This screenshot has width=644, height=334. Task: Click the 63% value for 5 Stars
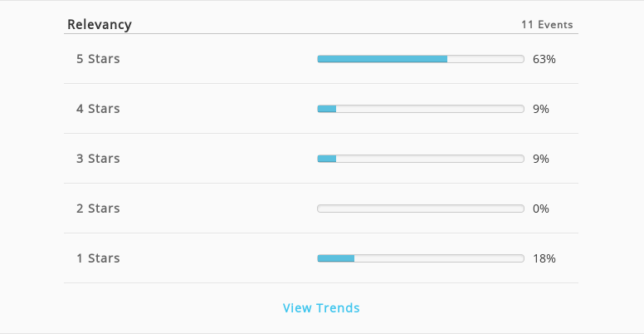coord(544,59)
